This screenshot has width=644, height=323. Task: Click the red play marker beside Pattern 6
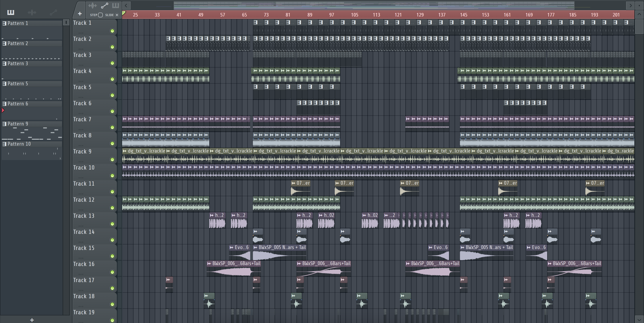click(x=3, y=110)
